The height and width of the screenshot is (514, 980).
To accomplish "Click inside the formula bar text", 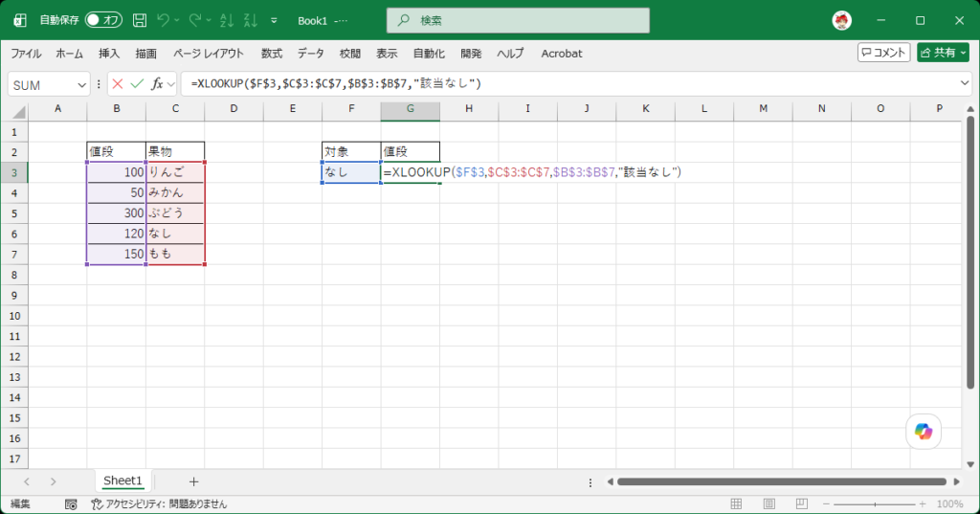I will [336, 84].
